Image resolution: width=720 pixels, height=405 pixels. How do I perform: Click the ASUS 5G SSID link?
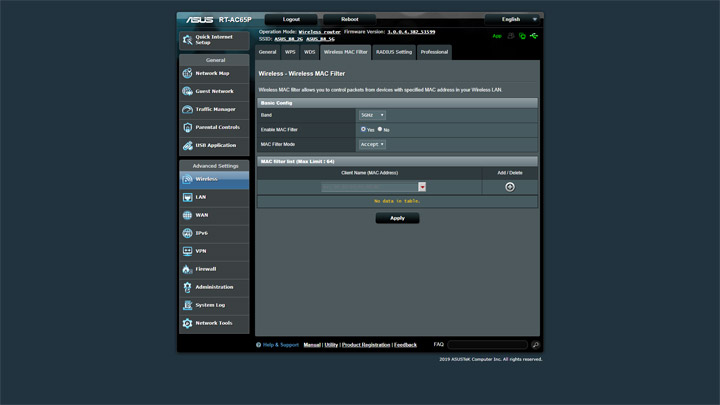point(320,39)
